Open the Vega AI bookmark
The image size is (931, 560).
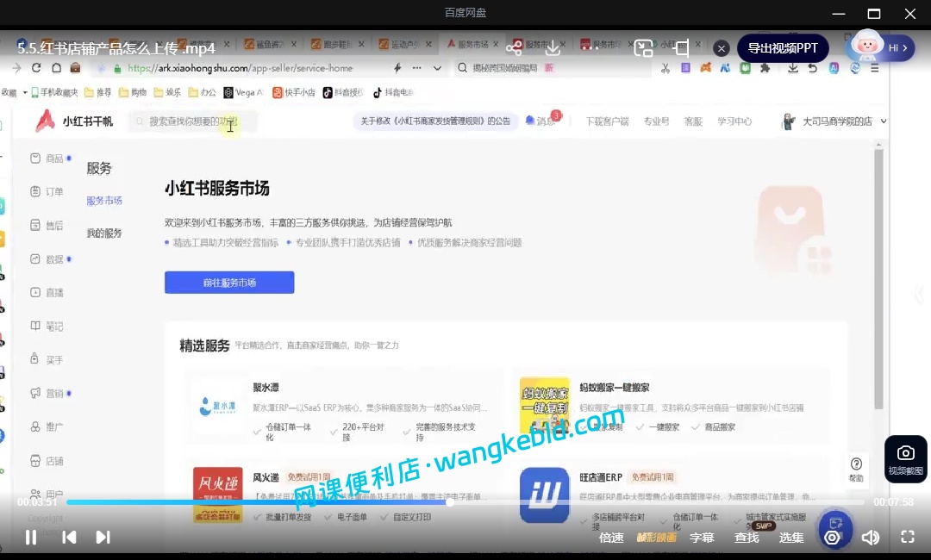pyautogui.click(x=243, y=92)
